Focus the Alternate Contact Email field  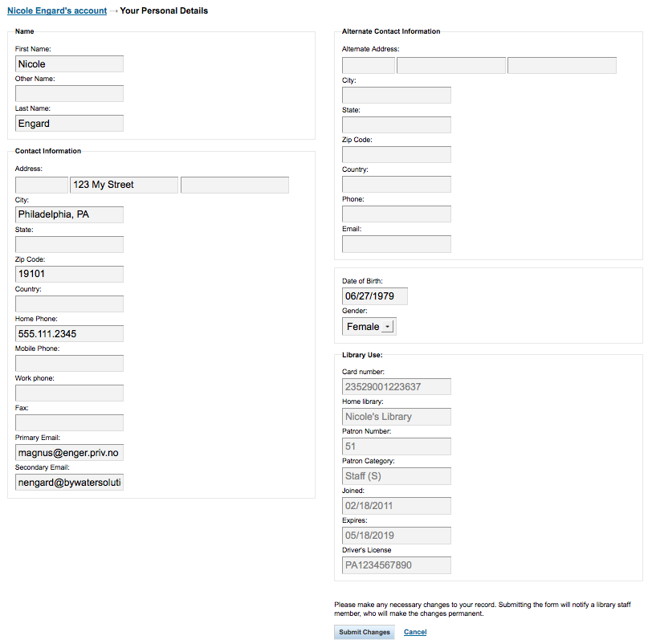[x=397, y=244]
